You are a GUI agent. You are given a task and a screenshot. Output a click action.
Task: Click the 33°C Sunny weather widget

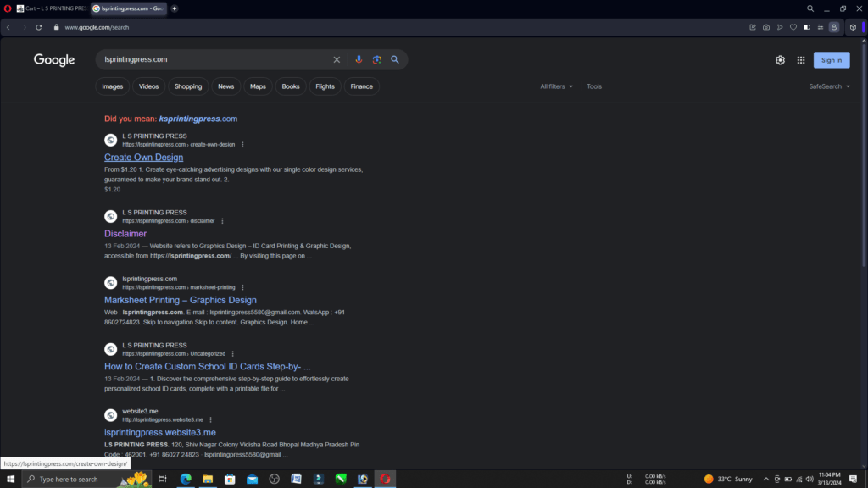point(728,480)
